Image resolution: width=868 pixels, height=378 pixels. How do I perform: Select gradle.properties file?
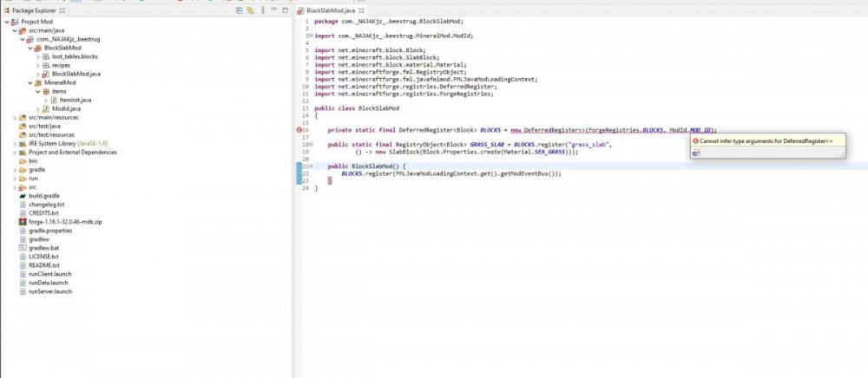[50, 231]
